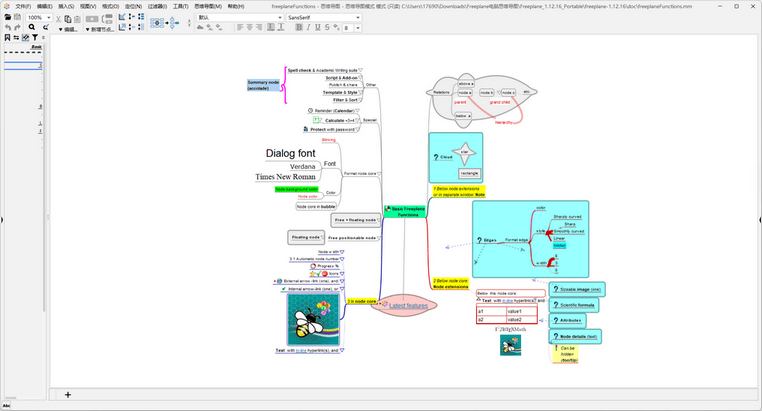The height and width of the screenshot is (411, 762).
Task: Open the 文件(F) menu
Action: [x=22, y=6]
